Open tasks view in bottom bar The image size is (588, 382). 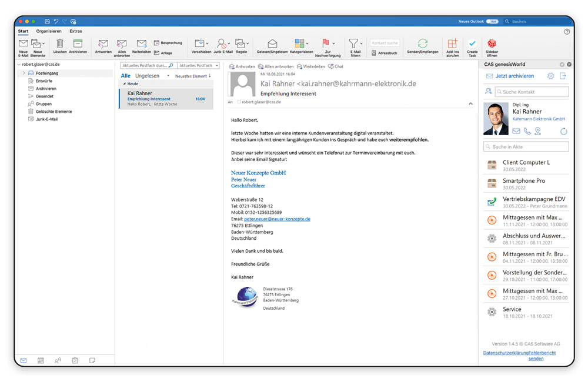[75, 360]
